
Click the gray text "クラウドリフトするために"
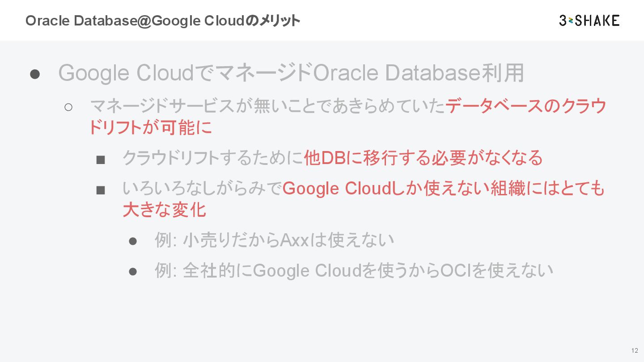click(212, 158)
